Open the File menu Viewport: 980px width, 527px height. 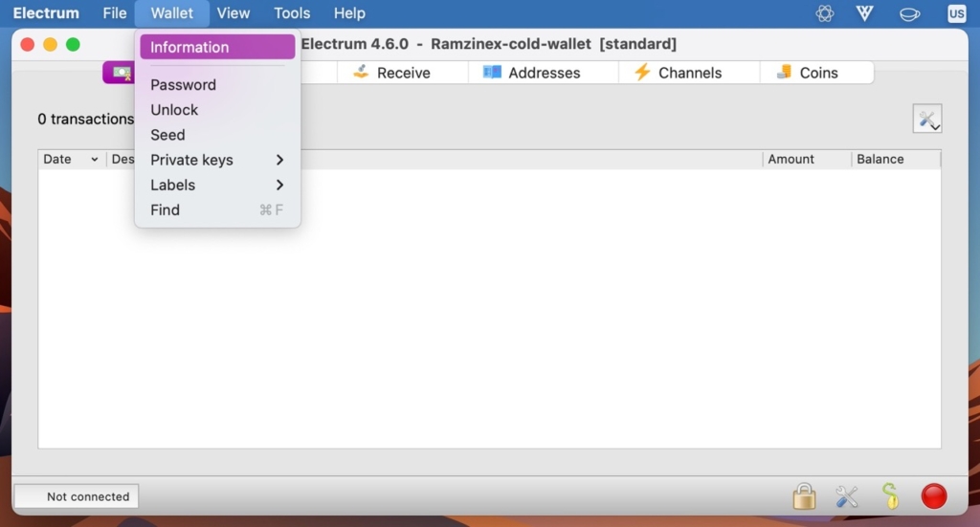click(x=115, y=13)
